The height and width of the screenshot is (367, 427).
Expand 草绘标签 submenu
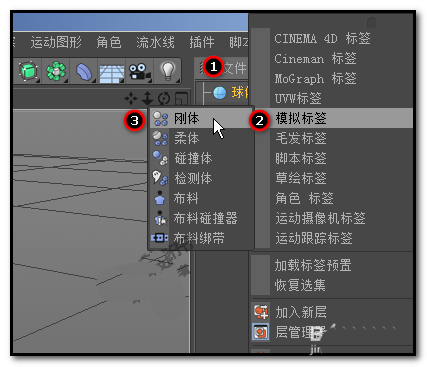pyautogui.click(x=301, y=178)
